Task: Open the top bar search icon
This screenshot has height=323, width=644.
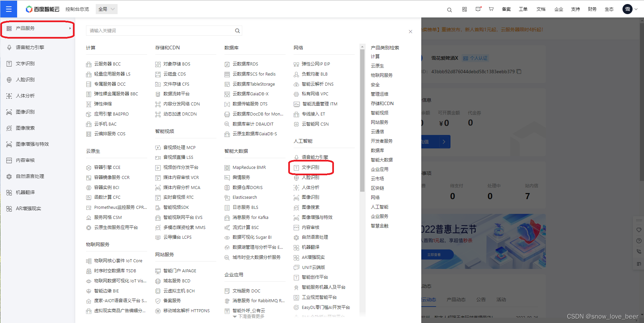Action: [449, 10]
